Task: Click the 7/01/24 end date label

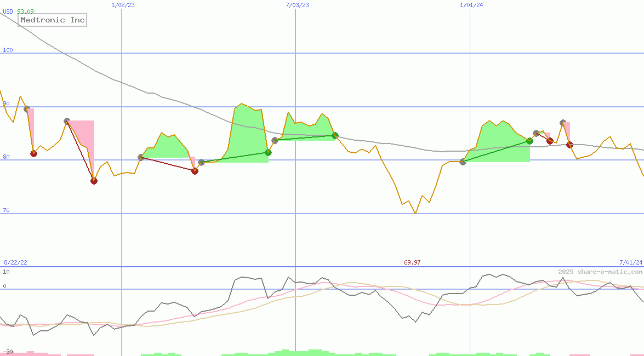Action: (631, 262)
